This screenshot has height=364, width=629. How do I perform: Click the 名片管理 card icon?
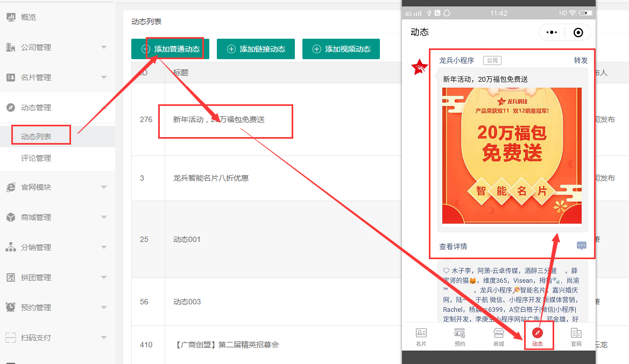11,77
